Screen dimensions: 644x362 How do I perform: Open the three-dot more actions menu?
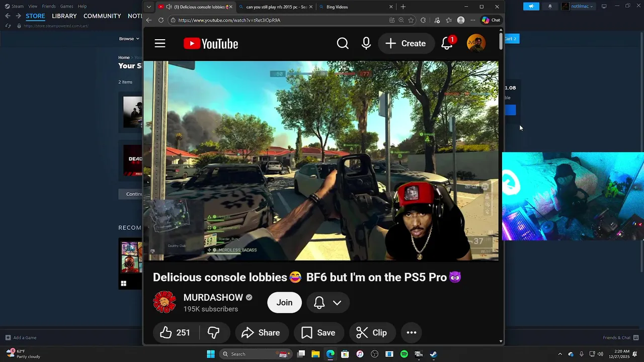[412, 333]
